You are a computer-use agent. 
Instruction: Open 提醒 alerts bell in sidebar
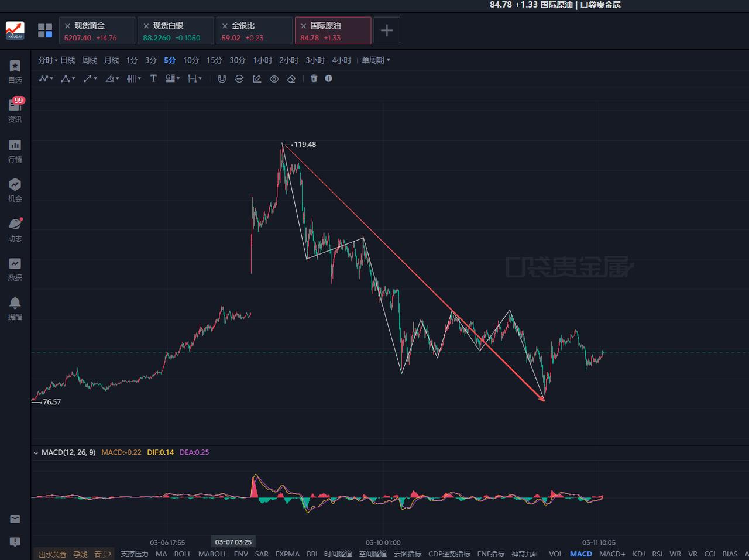point(15,308)
